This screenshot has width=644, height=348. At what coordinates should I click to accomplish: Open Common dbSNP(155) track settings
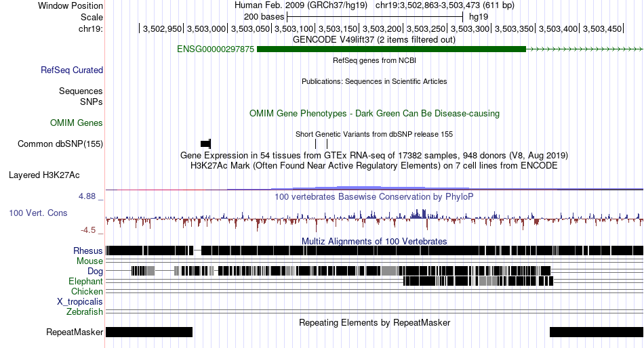point(60,144)
